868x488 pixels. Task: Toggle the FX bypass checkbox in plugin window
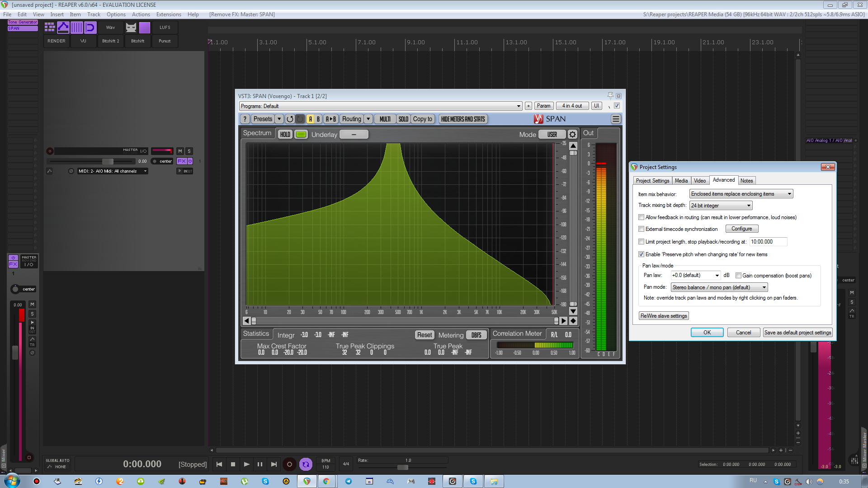point(617,106)
